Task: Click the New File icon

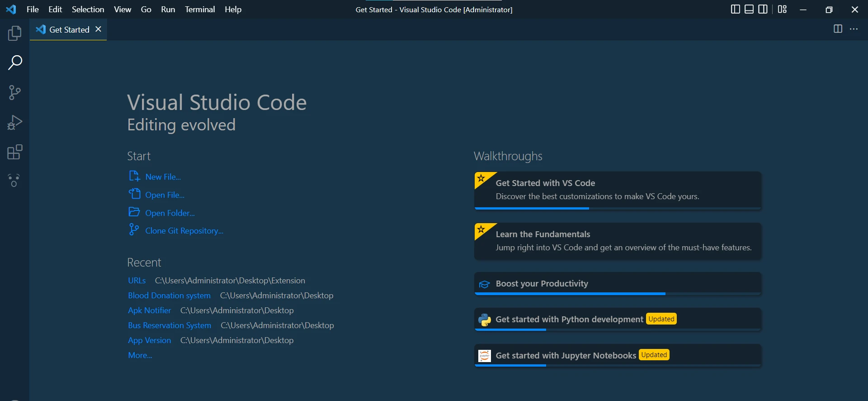Action: point(134,176)
